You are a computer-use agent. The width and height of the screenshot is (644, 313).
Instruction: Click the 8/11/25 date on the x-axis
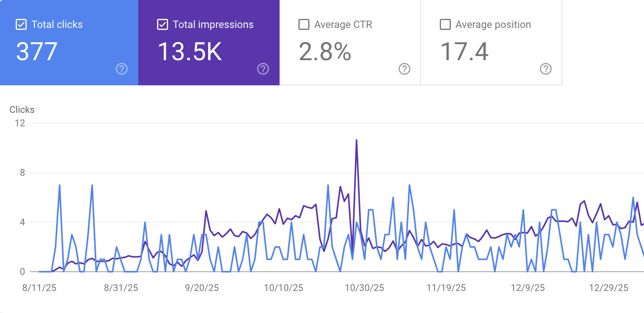(x=39, y=288)
